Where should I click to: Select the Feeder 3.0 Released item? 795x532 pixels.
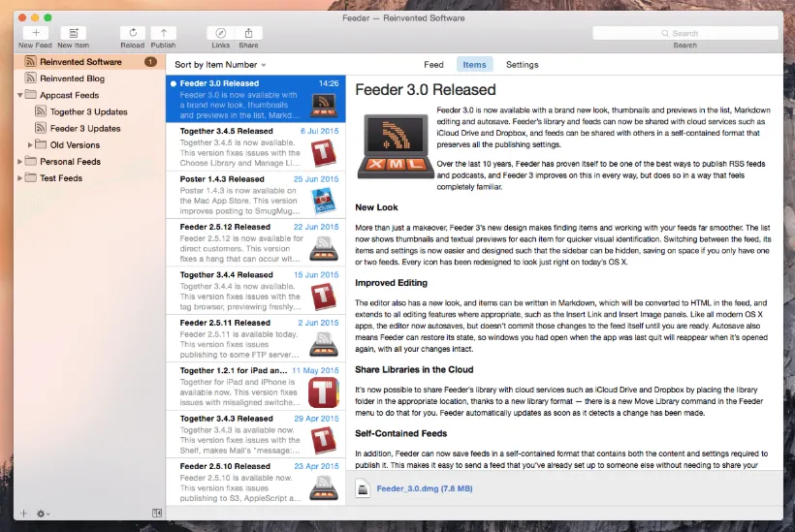pyautogui.click(x=256, y=99)
